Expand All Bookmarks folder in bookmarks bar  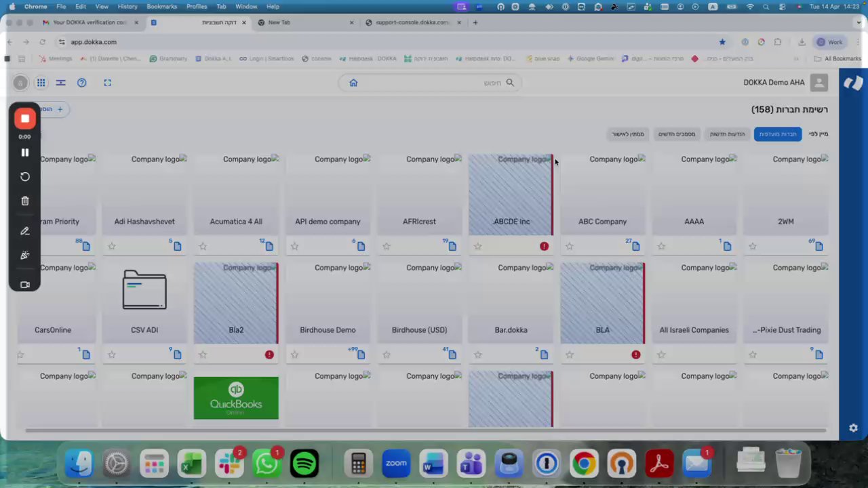click(x=838, y=59)
